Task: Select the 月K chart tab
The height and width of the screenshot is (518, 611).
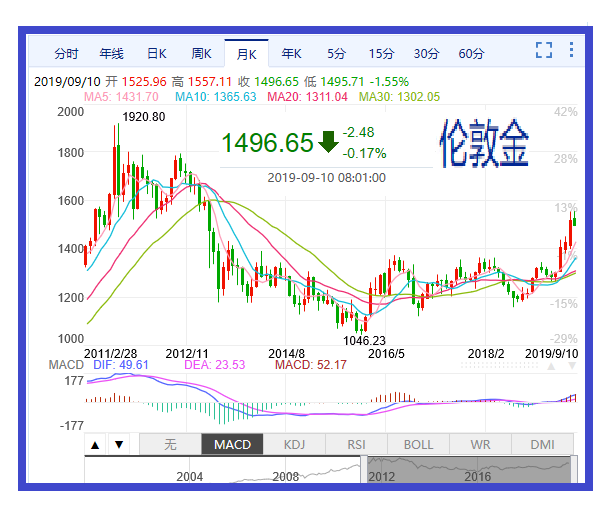Action: [x=247, y=54]
